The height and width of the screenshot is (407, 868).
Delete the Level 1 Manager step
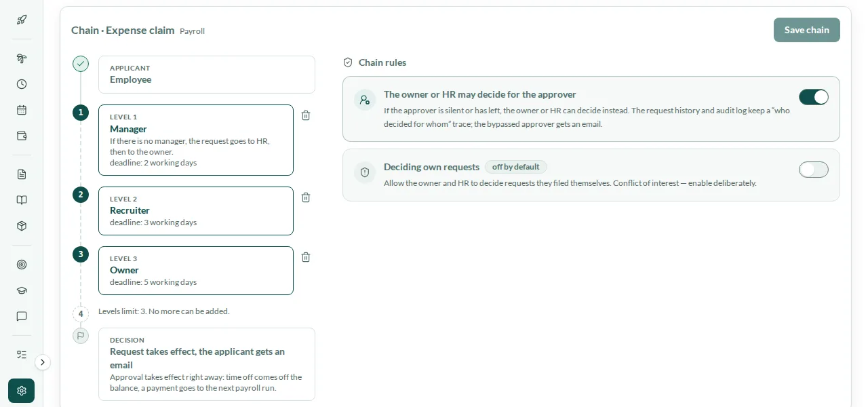pos(306,115)
